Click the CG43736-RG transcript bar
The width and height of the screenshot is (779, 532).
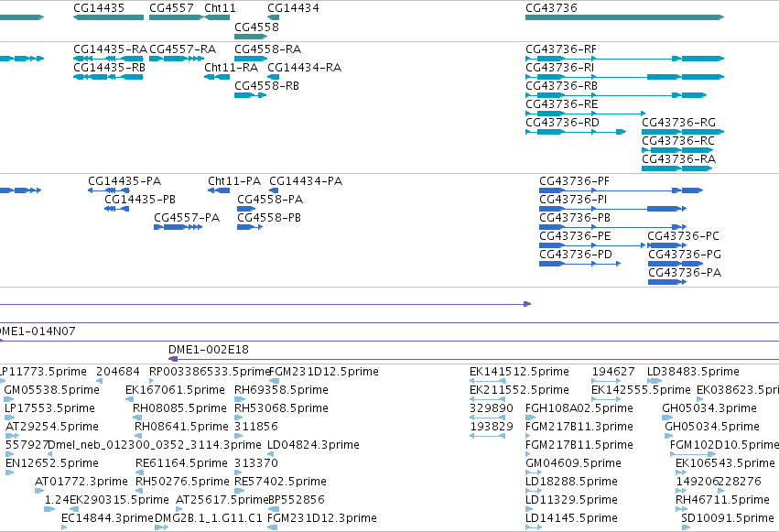point(683,132)
